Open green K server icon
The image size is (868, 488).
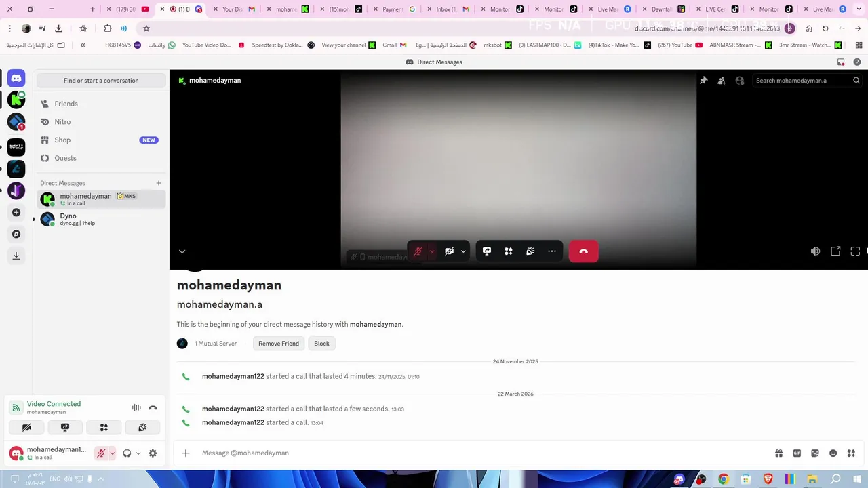click(x=16, y=100)
